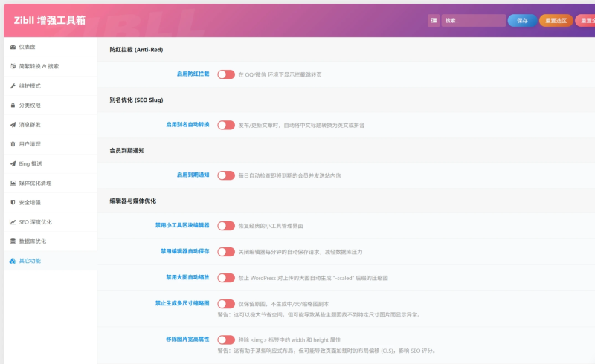Viewport: 595px width, 364px height.
Task: Enable the 禁用编辑器自动保存 switch
Action: [x=226, y=252]
